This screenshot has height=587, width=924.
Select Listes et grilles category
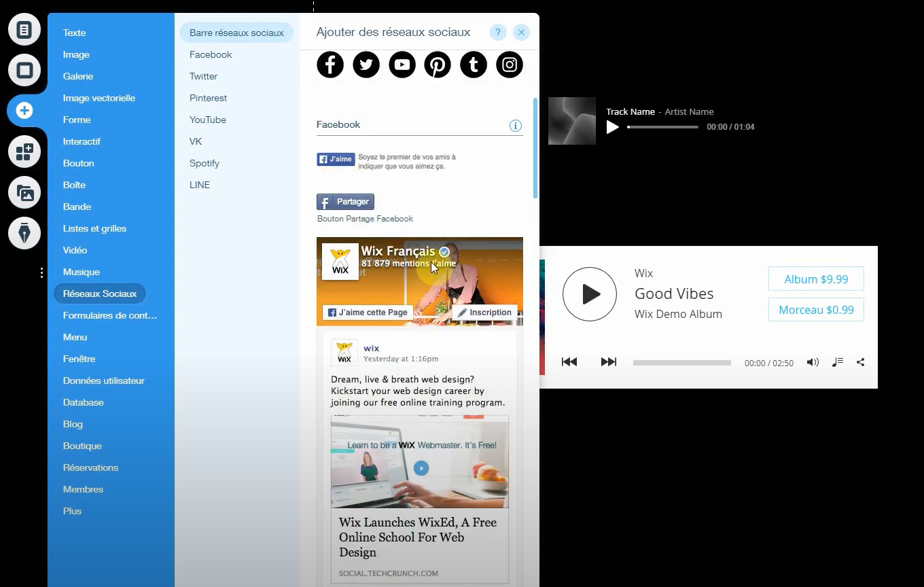pyautogui.click(x=94, y=228)
